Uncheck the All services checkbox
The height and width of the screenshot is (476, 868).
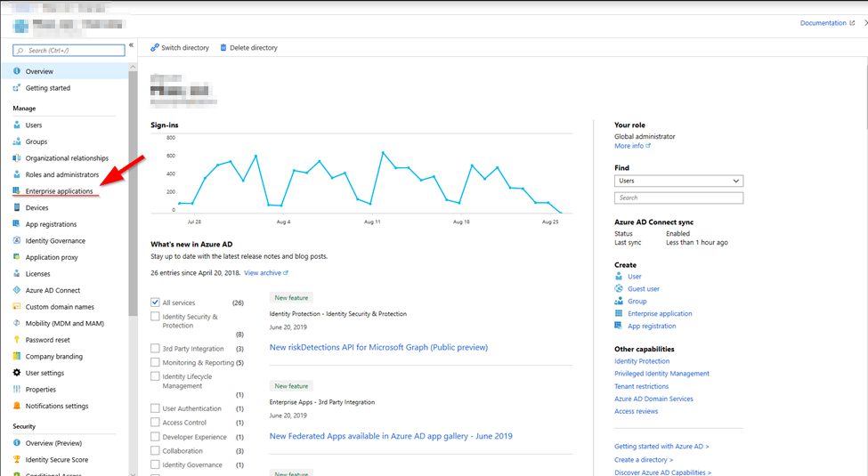point(155,303)
